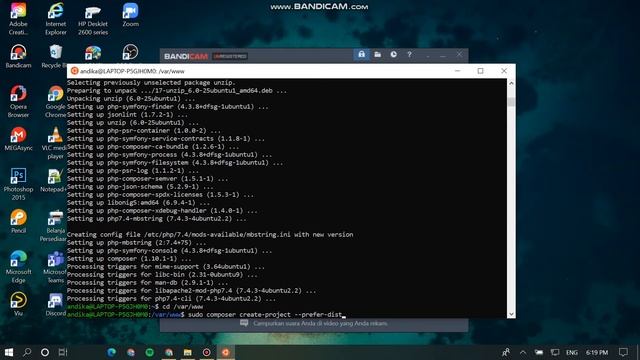
Task: Maximize the Ubuntu terminal window
Action: pyautogui.click(x=480, y=71)
